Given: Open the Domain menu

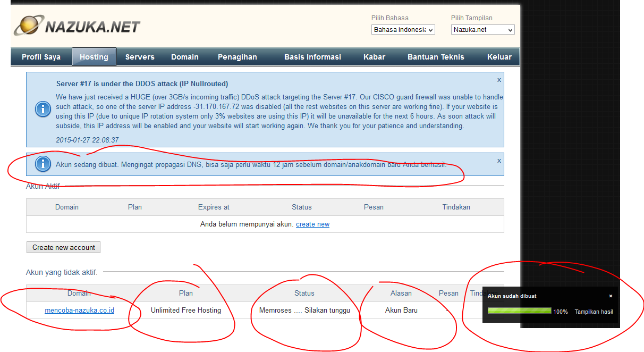Looking at the screenshot, I should point(185,57).
